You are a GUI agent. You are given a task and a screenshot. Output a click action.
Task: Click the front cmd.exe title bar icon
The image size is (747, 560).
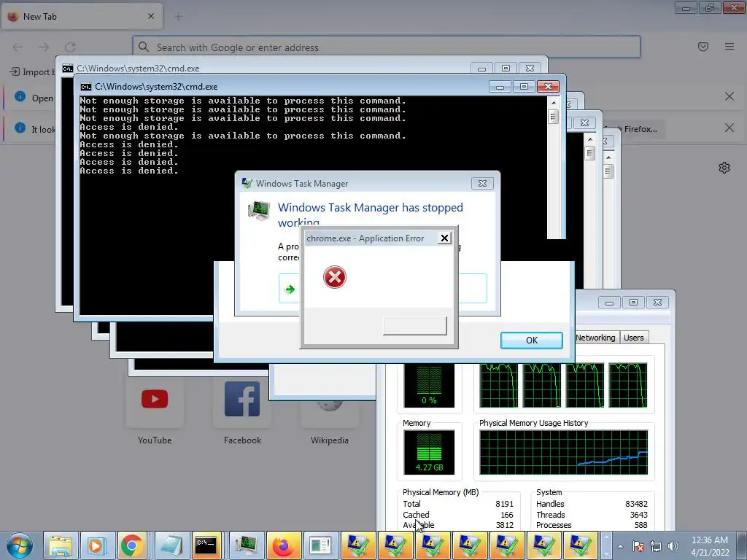86,87
